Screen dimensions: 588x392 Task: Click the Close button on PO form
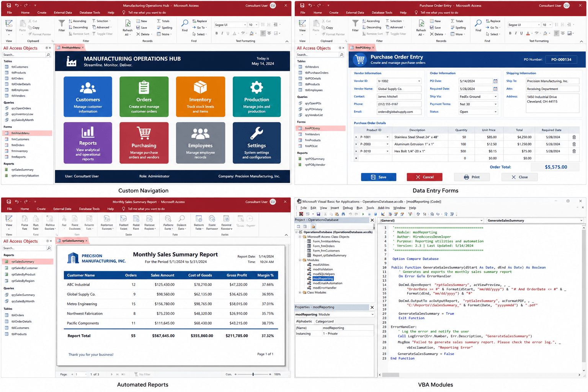(519, 177)
